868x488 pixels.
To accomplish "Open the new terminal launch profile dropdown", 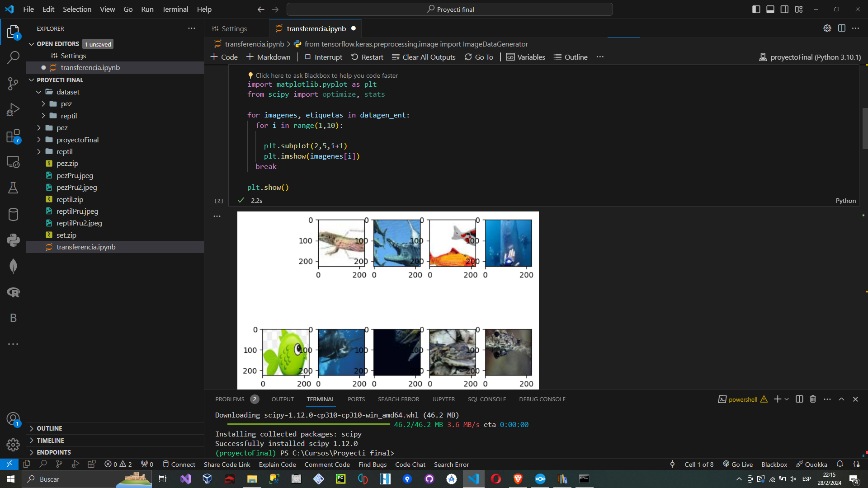I will [787, 399].
